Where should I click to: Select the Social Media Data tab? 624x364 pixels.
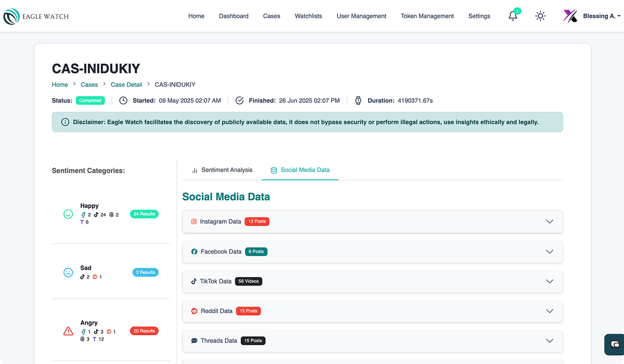[300, 170]
